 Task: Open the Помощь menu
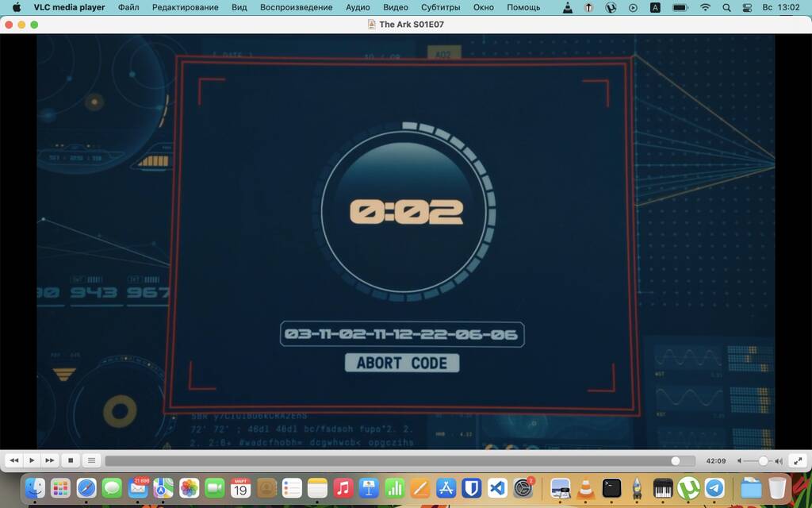tap(523, 7)
